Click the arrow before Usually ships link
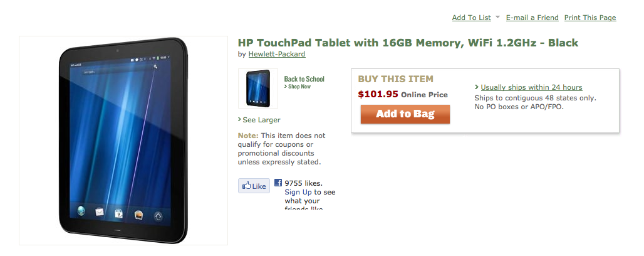The image size is (644, 256). (477, 87)
